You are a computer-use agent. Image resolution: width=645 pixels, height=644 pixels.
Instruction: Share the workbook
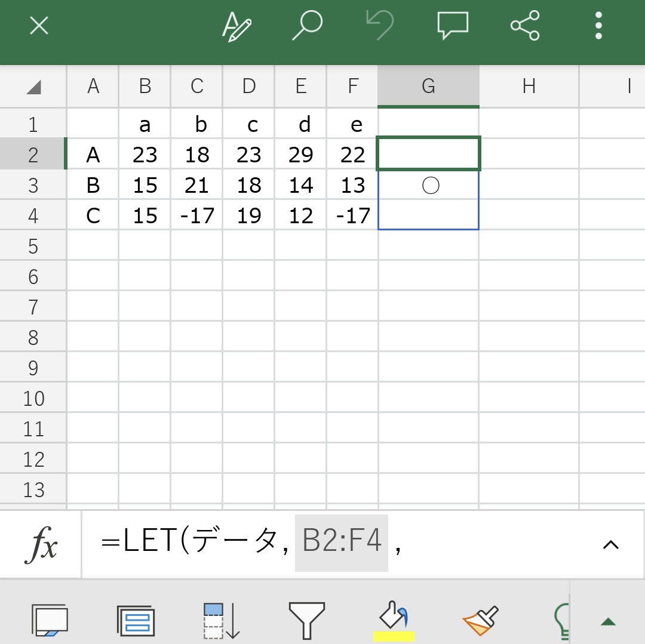pos(525,26)
